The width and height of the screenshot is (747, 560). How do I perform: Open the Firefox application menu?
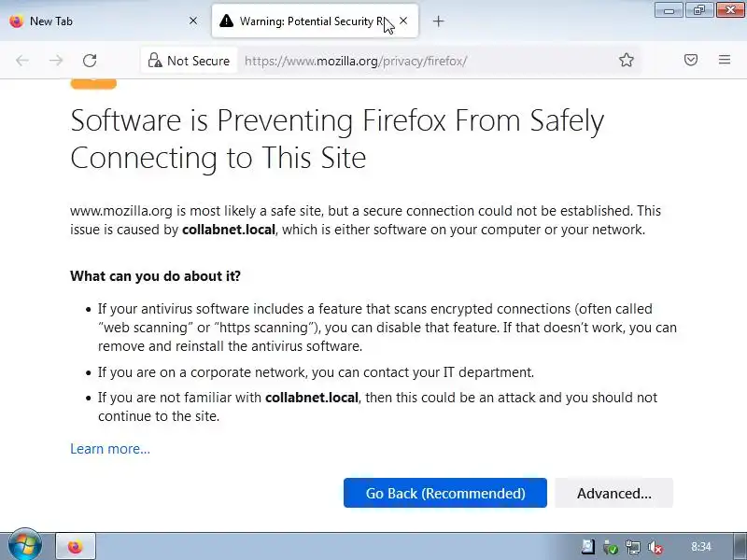[x=725, y=61]
